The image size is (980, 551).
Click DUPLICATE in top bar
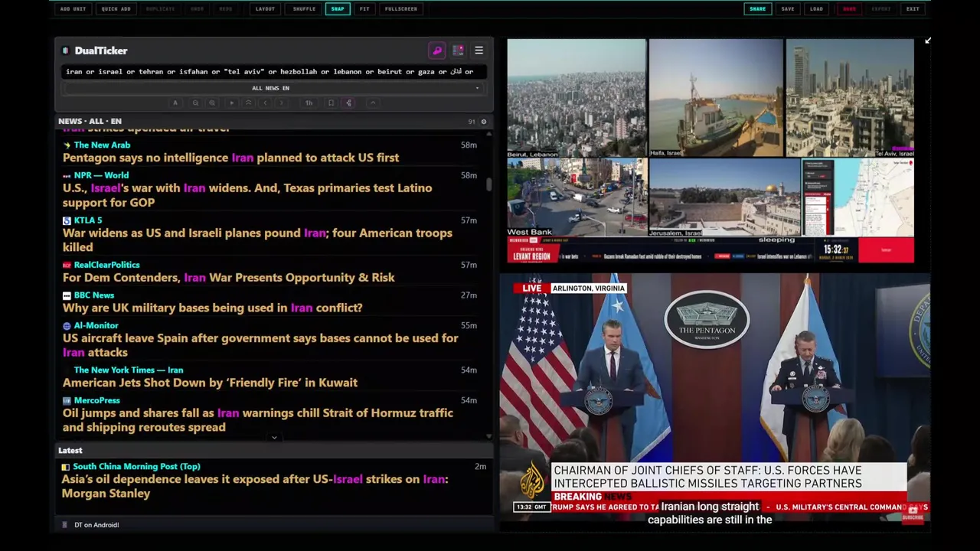[x=160, y=9]
